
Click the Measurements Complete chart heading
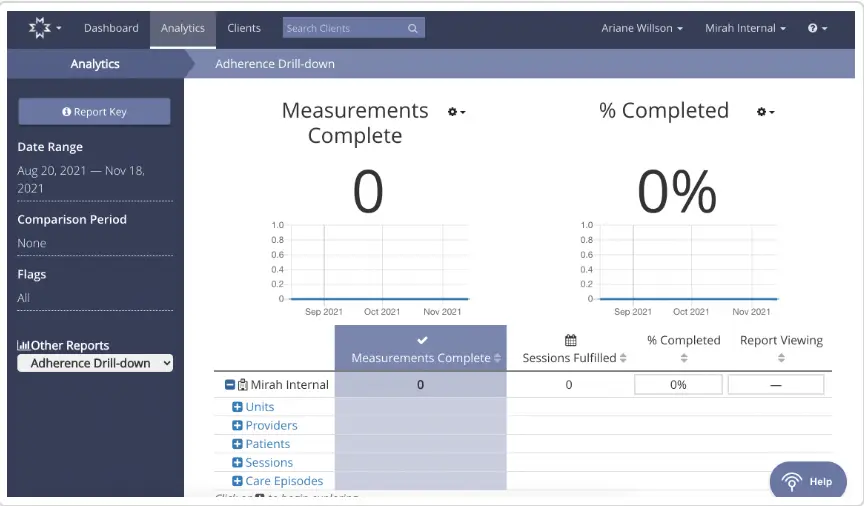[x=355, y=123]
